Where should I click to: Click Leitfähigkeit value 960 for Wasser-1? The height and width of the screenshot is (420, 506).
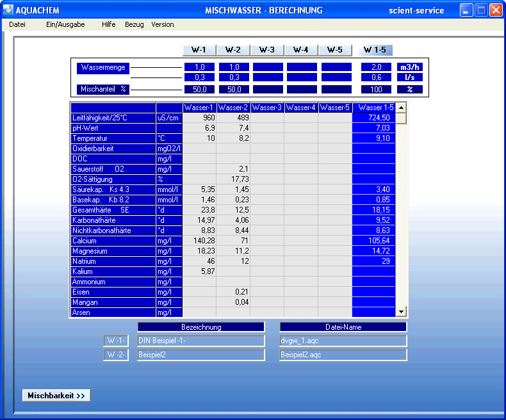click(199, 118)
